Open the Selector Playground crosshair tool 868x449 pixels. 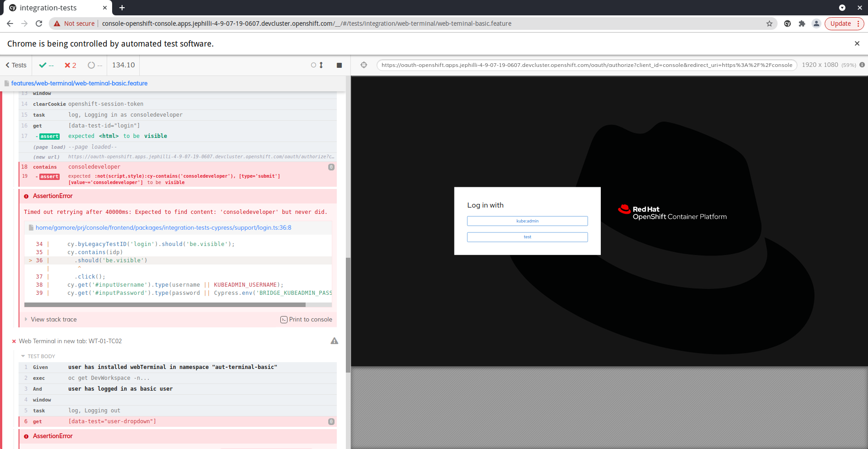point(364,65)
